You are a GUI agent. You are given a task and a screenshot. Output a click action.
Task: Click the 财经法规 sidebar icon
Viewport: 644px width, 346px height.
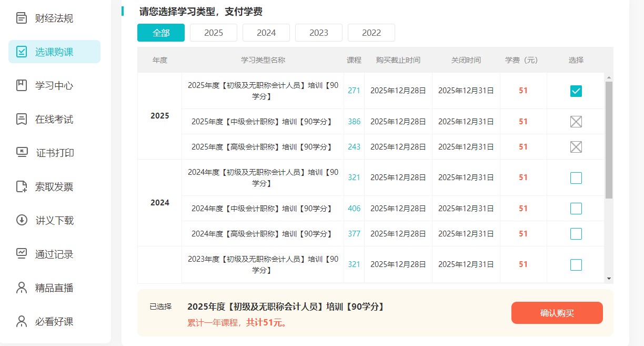point(22,18)
